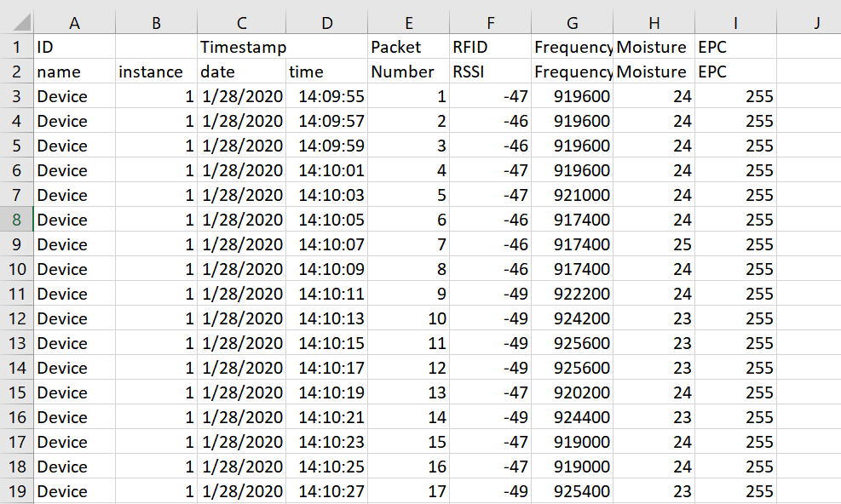Click packet number cell '5'

(x=409, y=195)
